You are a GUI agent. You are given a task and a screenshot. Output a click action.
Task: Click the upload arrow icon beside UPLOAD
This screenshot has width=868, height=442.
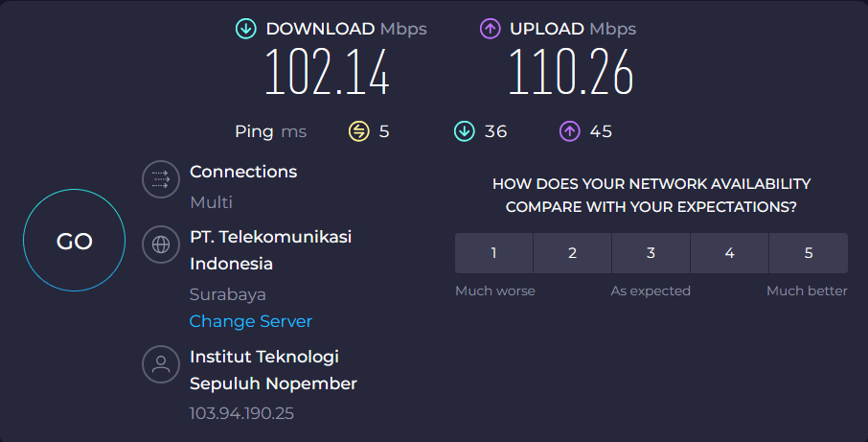[491, 29]
